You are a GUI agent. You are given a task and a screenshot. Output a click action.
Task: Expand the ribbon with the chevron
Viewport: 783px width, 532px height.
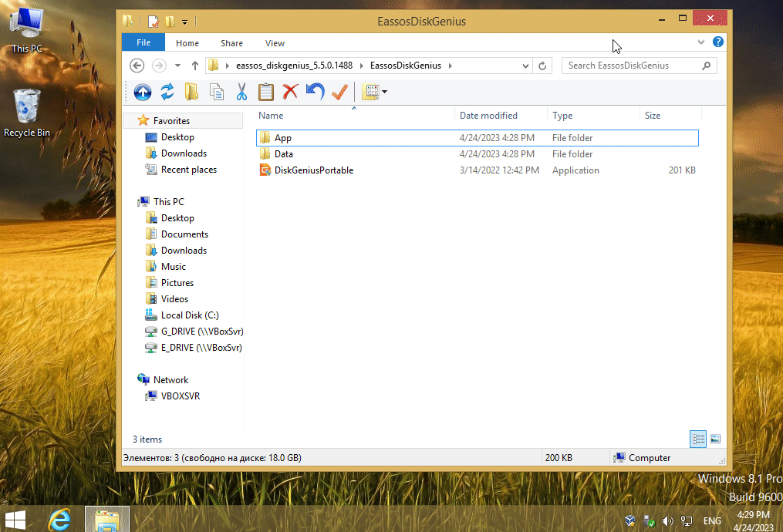(701, 42)
